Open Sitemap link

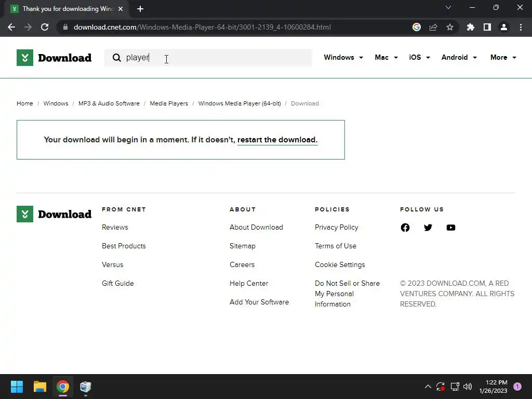(242, 246)
